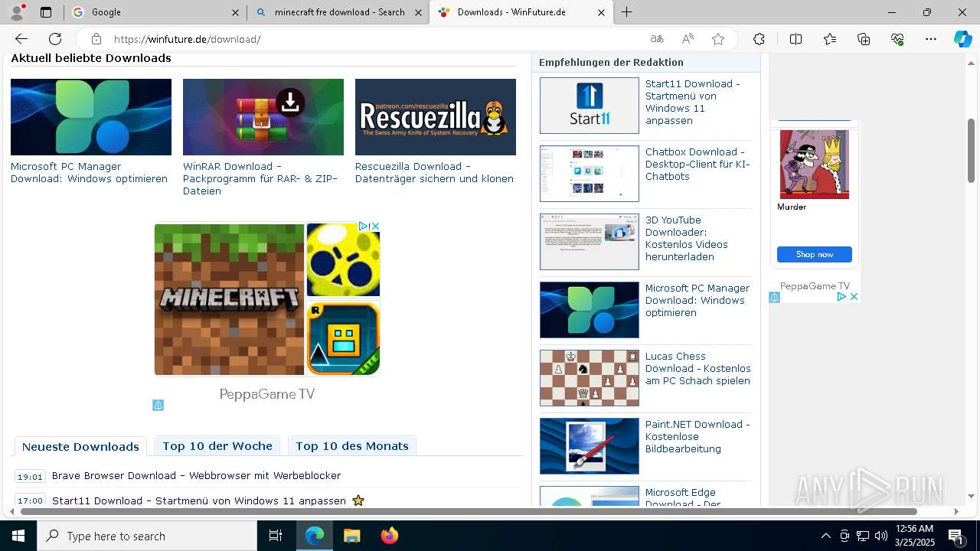This screenshot has height=551, width=980.
Task: Switch to the Google tab
Action: (x=155, y=12)
